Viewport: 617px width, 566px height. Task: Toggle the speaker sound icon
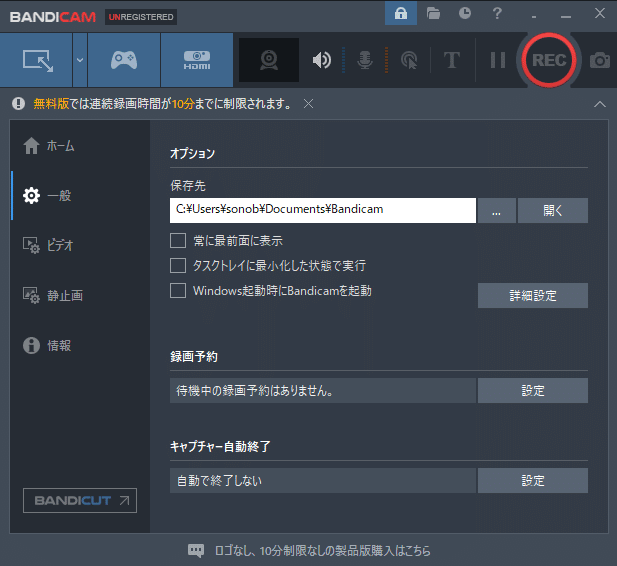click(321, 60)
